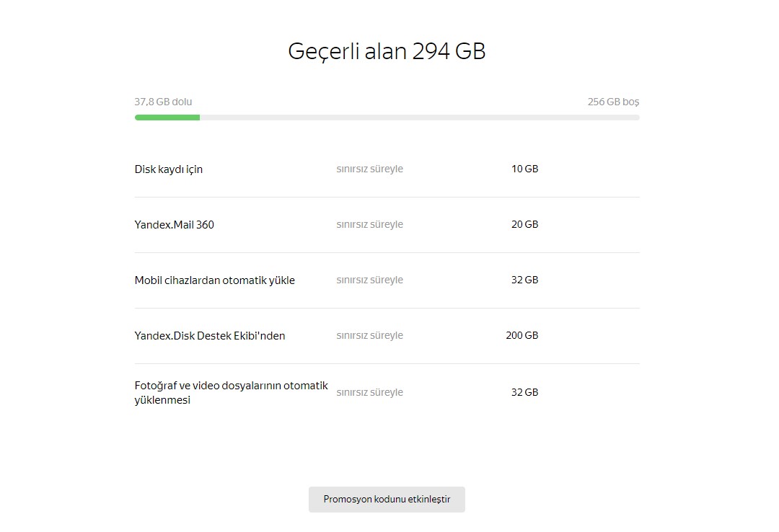Viewport: 779px width, 532px height.
Task: Click Mobil cihazlardan otomatik yükle entry
Action: [215, 280]
